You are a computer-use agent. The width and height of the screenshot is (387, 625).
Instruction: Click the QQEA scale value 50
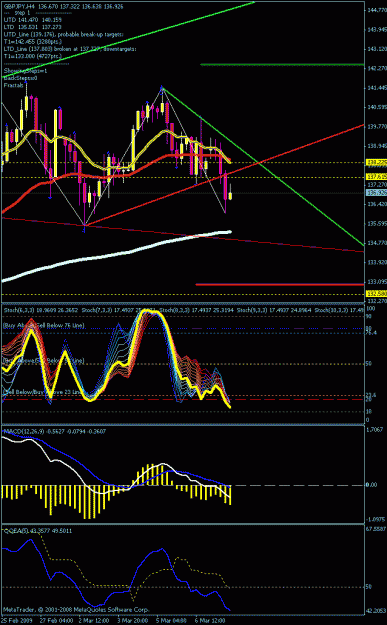[369, 587]
